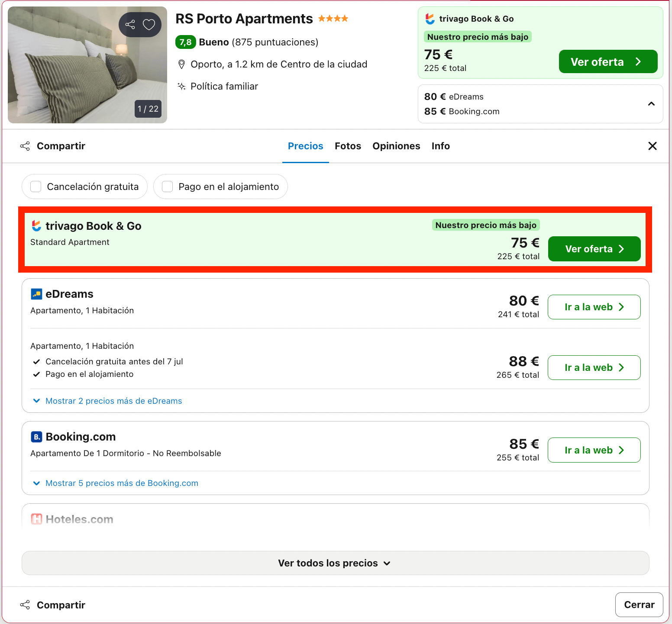The image size is (672, 624).
Task: Click Nuestro precio más bajo badge in top card
Action: pyautogui.click(x=478, y=37)
